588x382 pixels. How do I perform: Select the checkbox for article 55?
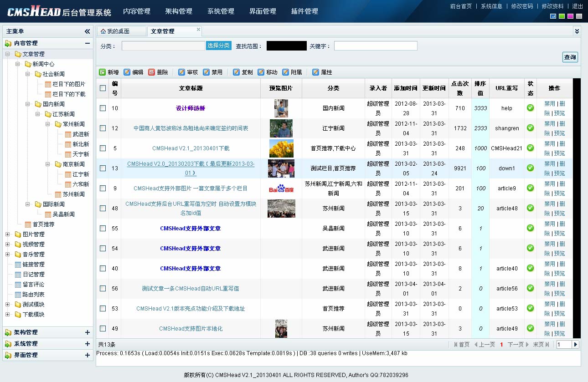(103, 229)
